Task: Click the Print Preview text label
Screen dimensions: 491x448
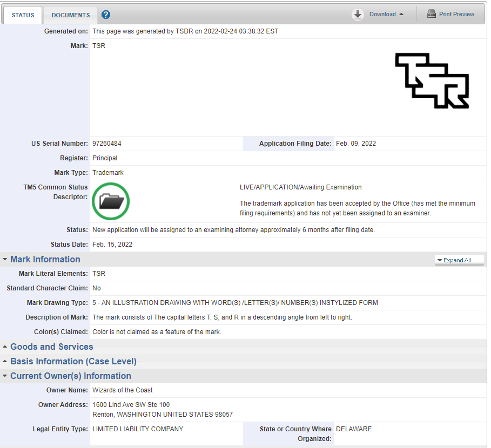Action: pyautogui.click(x=456, y=14)
